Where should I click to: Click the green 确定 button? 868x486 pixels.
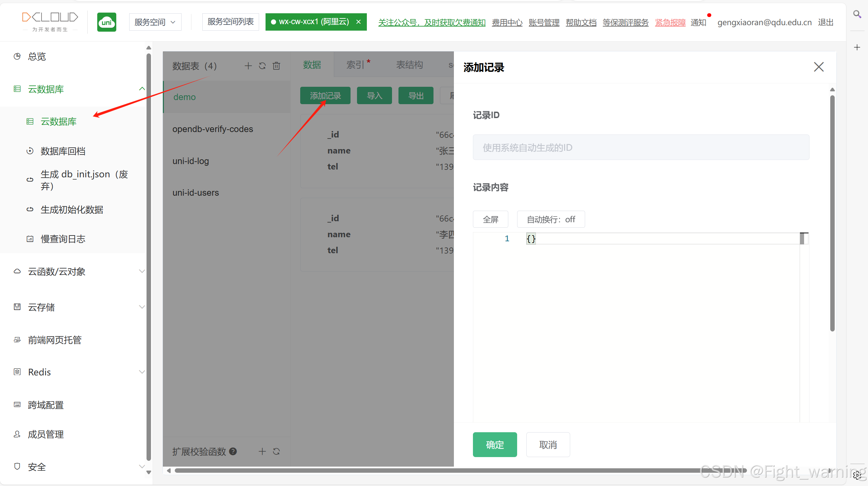[495, 444]
